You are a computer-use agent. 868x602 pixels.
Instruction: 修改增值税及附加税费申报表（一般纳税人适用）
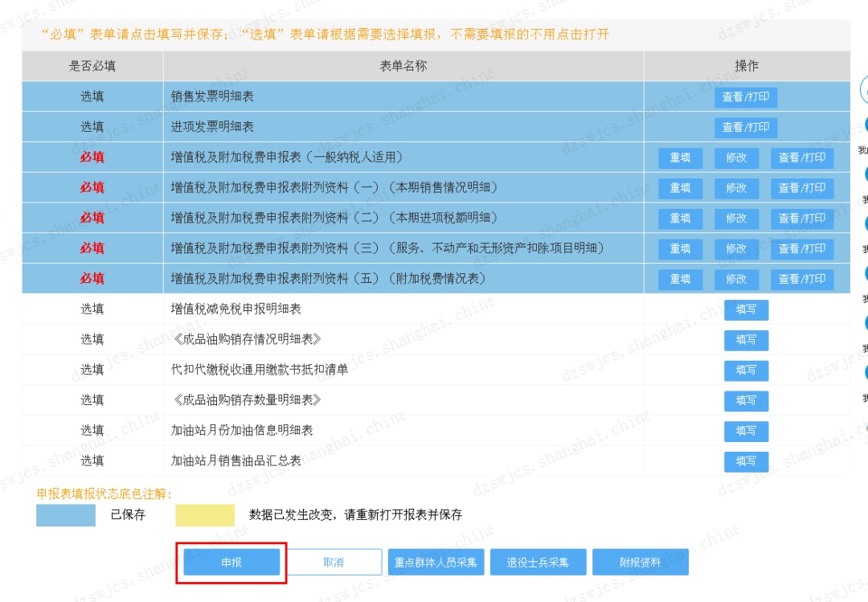[x=736, y=158]
